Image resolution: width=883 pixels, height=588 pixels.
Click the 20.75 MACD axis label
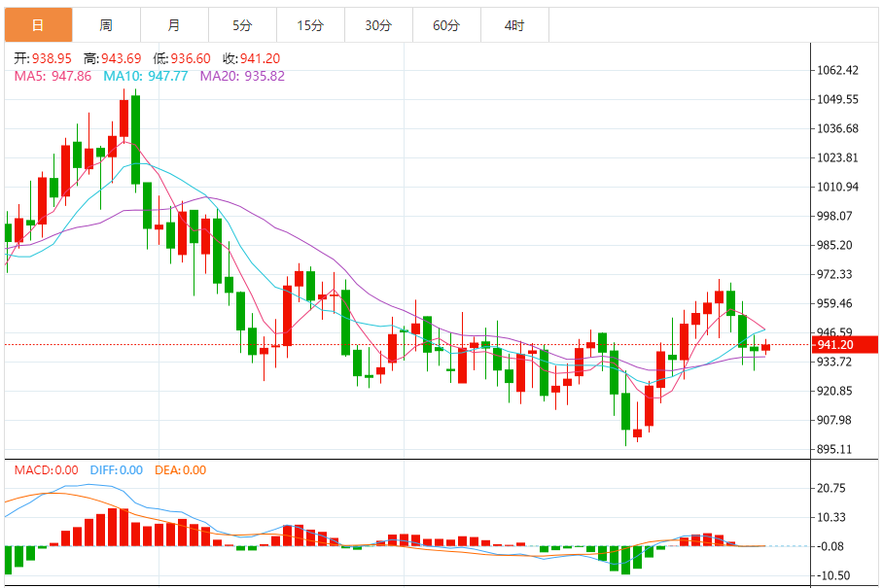click(831, 489)
